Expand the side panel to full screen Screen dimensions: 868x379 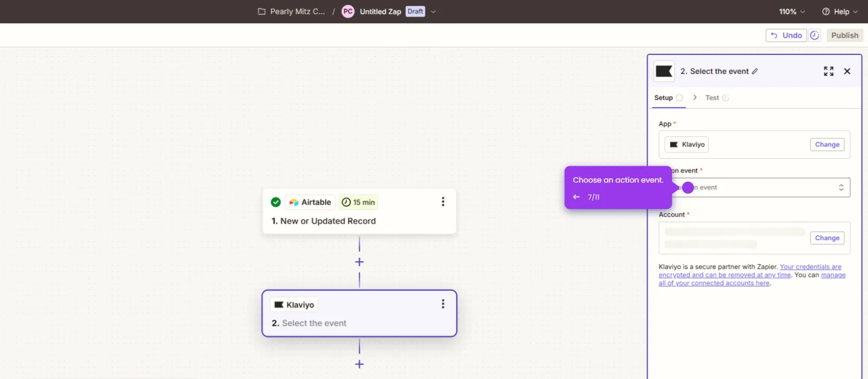[x=829, y=71]
